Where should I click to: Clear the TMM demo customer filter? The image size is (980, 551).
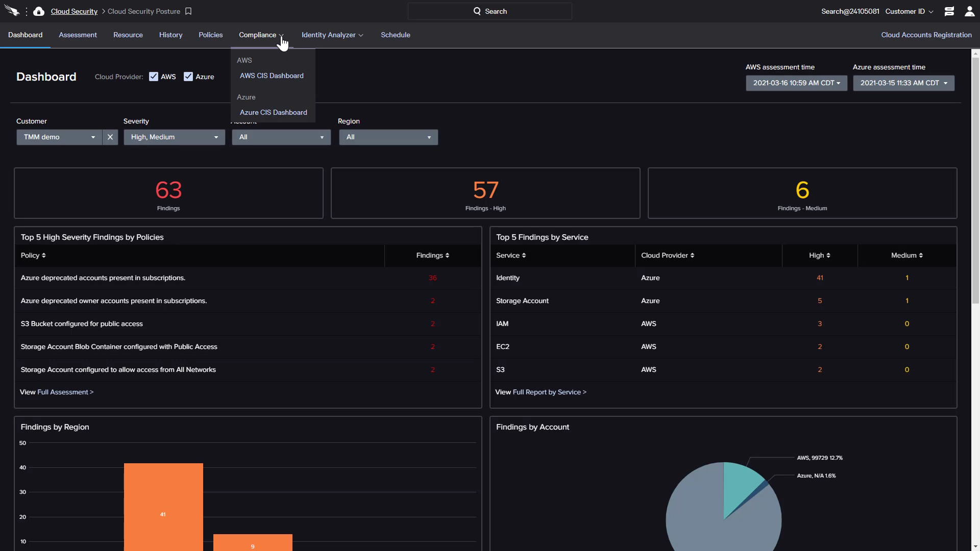point(110,137)
